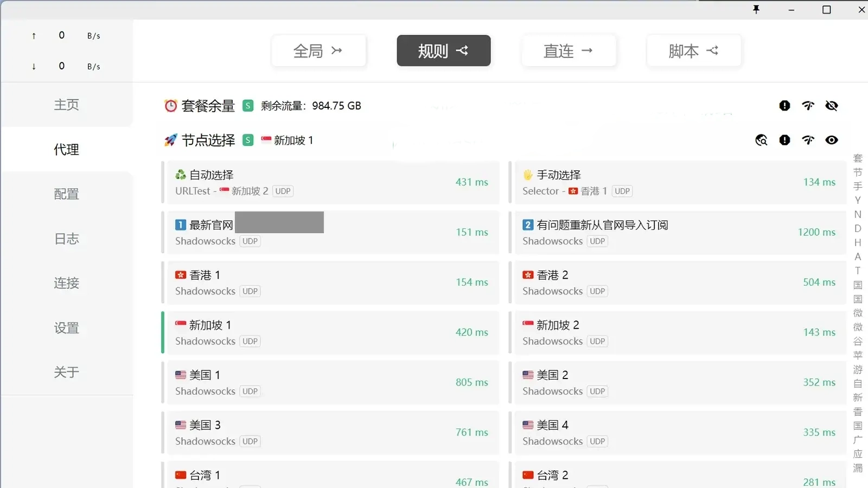868x488 pixels.
Task: Pick the 美国 4 Shadowsocks node
Action: coord(677,432)
